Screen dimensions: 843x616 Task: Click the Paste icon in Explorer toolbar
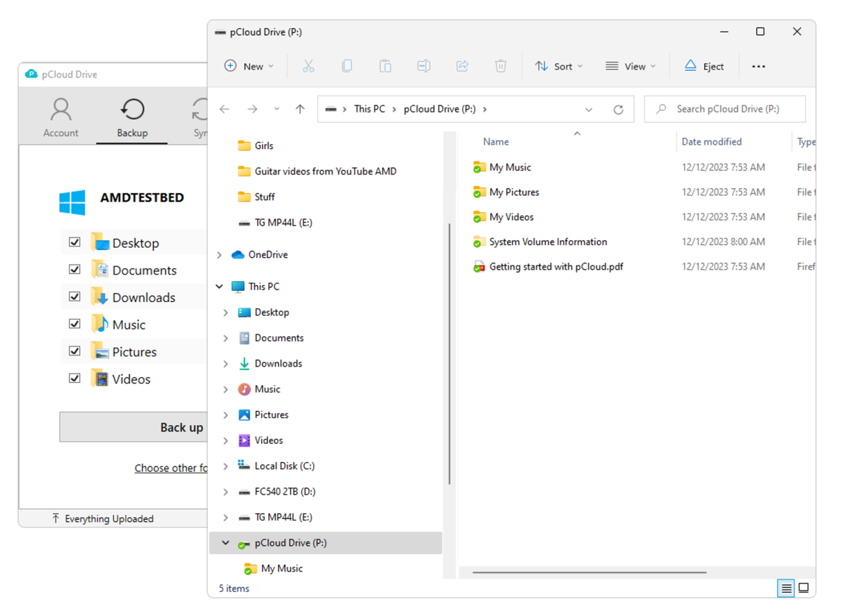[x=386, y=66]
